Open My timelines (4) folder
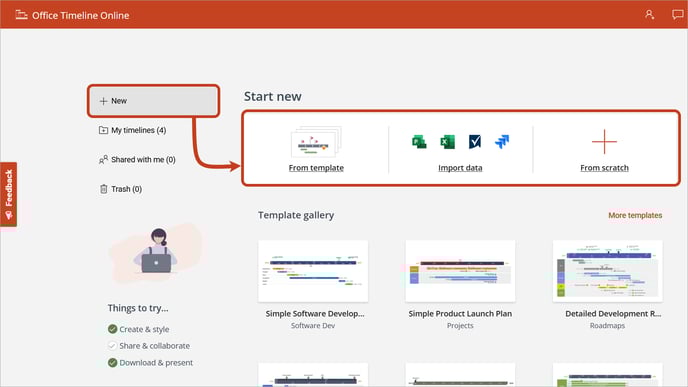 tap(133, 130)
